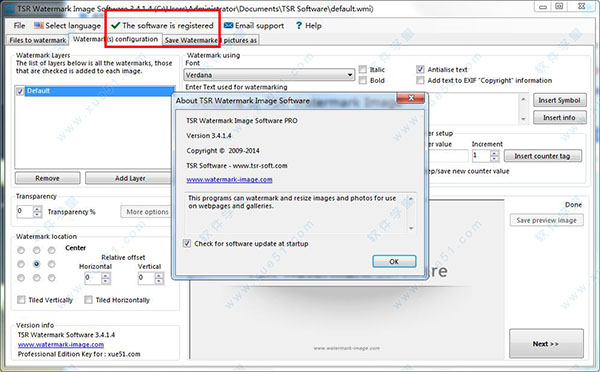600x372 pixels.
Task: Adjust Transparency spinner arrows
Action: tap(37, 212)
